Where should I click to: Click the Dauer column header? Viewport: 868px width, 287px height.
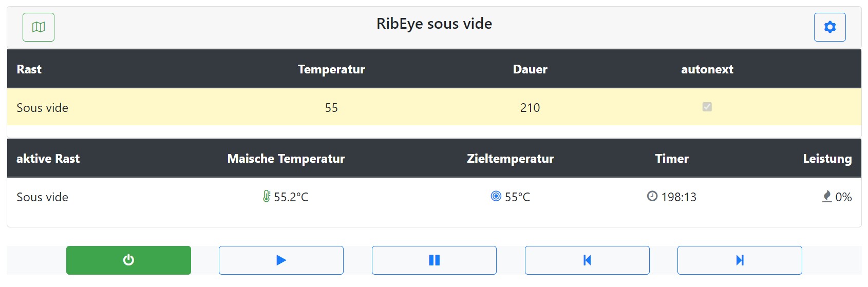coord(530,69)
